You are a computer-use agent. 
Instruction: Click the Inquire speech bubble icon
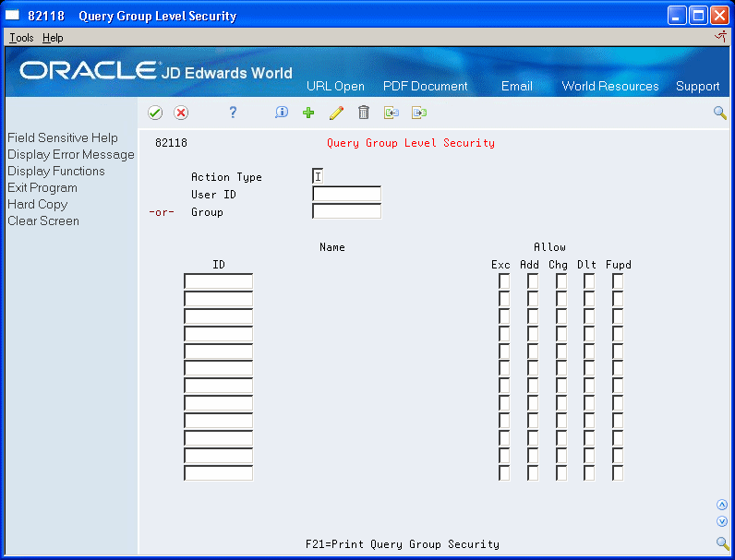click(282, 113)
